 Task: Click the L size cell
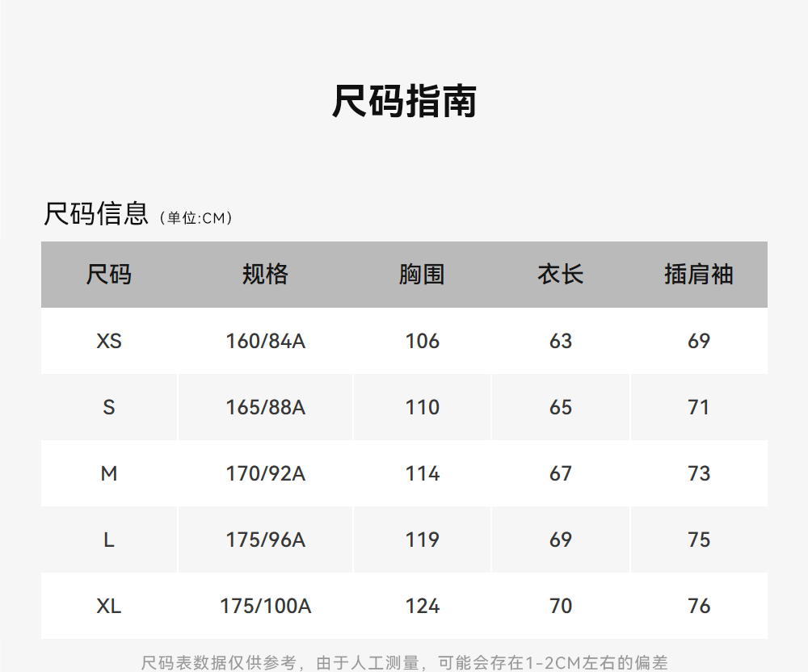click(109, 540)
